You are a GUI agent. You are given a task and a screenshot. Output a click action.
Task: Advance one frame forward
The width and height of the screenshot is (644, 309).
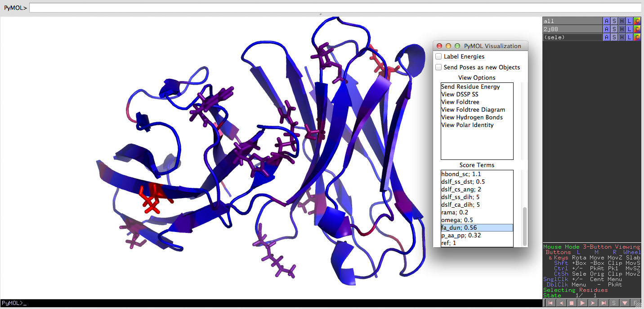tap(593, 303)
